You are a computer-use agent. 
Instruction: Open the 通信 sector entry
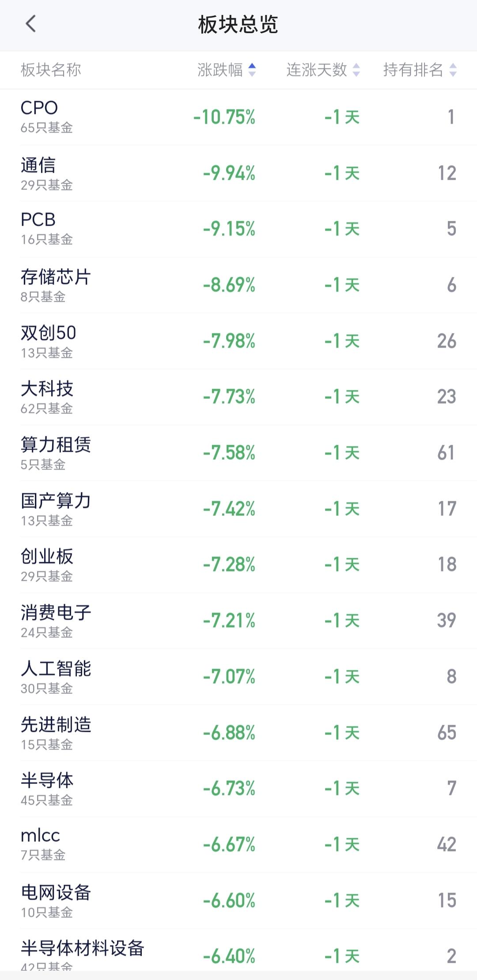[238, 173]
